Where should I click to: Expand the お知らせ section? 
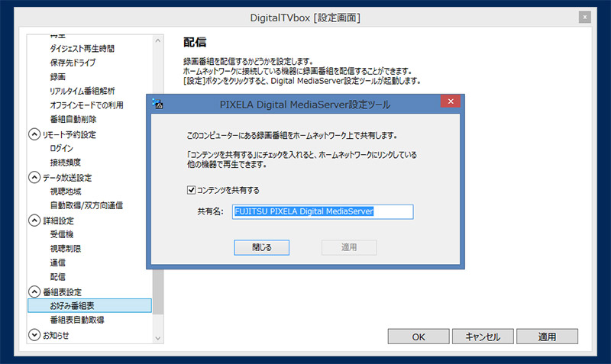pyautogui.click(x=34, y=334)
